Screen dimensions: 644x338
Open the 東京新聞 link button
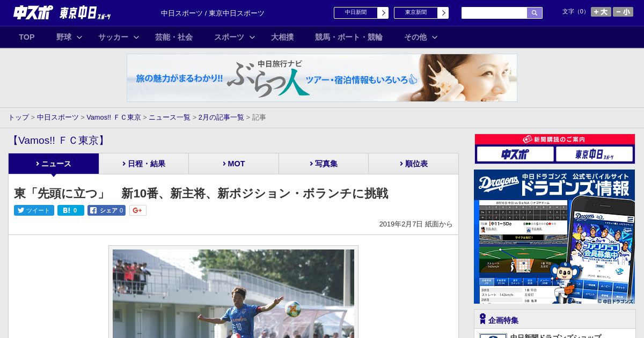point(421,13)
